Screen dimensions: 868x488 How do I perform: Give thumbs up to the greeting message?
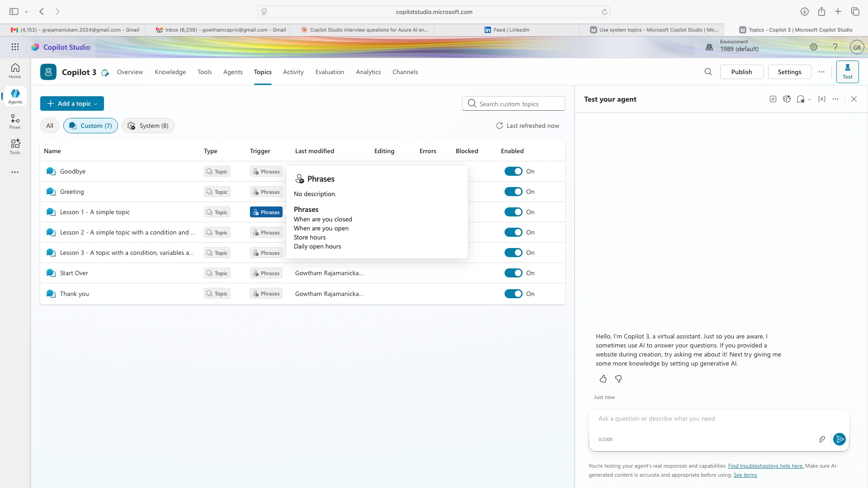(x=603, y=379)
